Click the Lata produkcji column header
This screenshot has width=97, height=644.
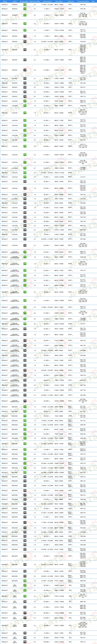pos(47,1)
